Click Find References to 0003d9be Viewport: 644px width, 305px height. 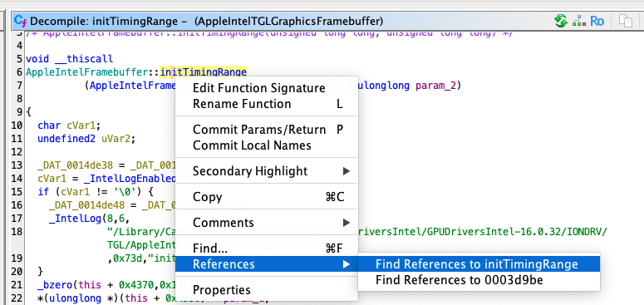click(x=479, y=280)
